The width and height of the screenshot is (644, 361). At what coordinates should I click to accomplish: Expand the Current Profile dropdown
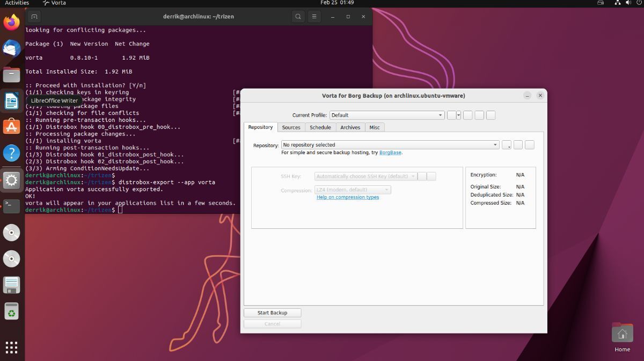(x=387, y=115)
